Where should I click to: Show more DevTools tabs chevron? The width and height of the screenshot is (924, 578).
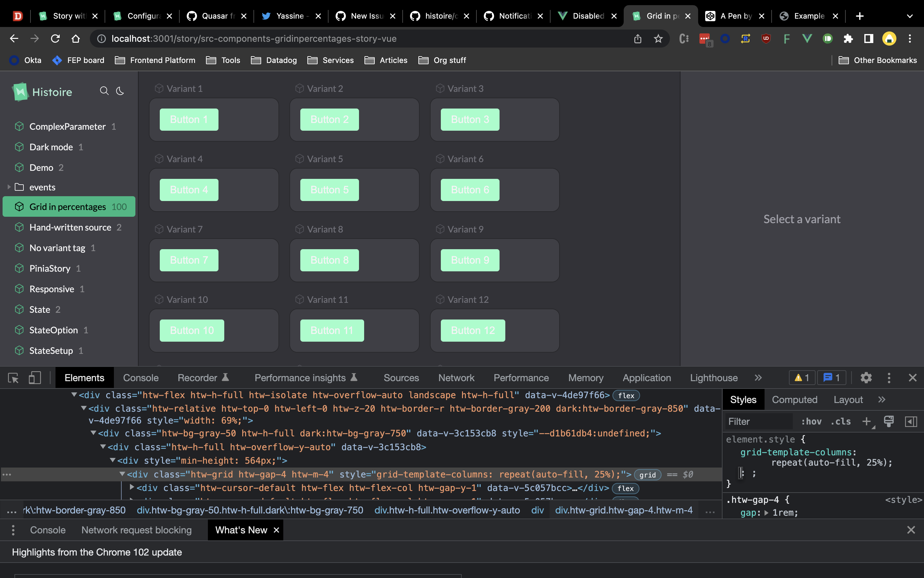point(758,378)
